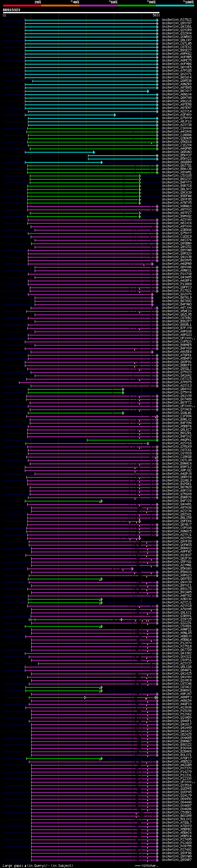Click label UniRef100_C1K004
The width and height of the screenshot is (197, 868).
(177, 128)
